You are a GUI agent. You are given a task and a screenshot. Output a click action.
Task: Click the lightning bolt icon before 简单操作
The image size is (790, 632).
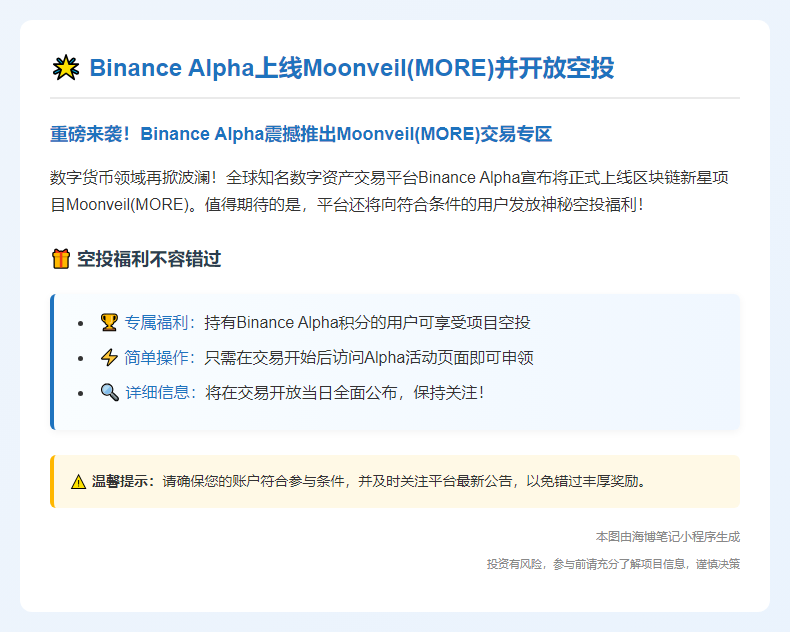[109, 358]
